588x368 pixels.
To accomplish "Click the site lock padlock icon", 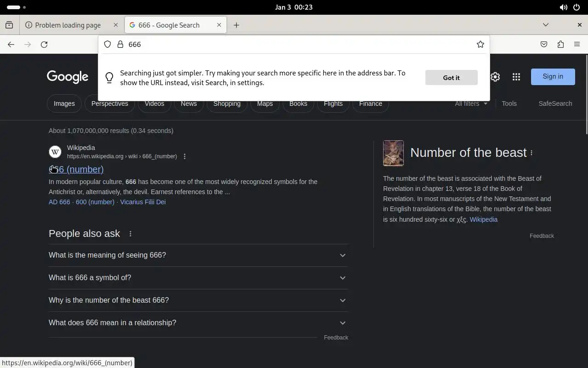I will click(x=120, y=44).
